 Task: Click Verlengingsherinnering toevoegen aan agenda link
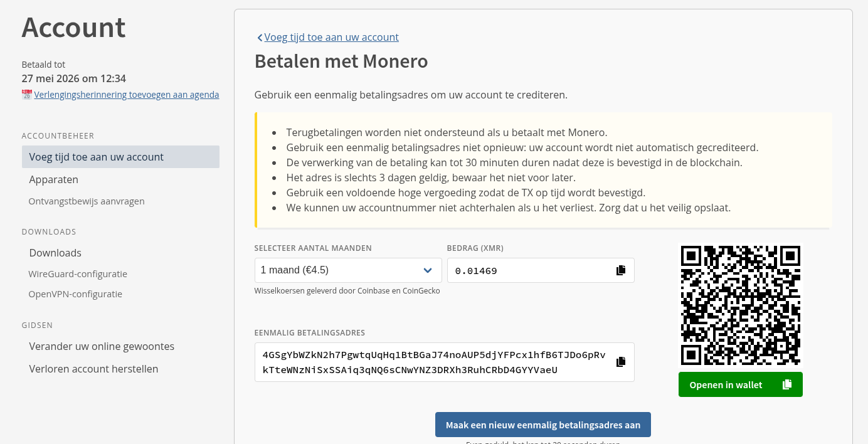(x=127, y=95)
